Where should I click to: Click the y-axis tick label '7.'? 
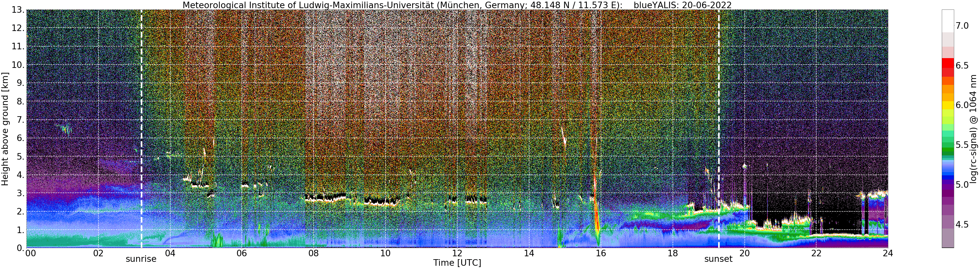tap(20, 120)
